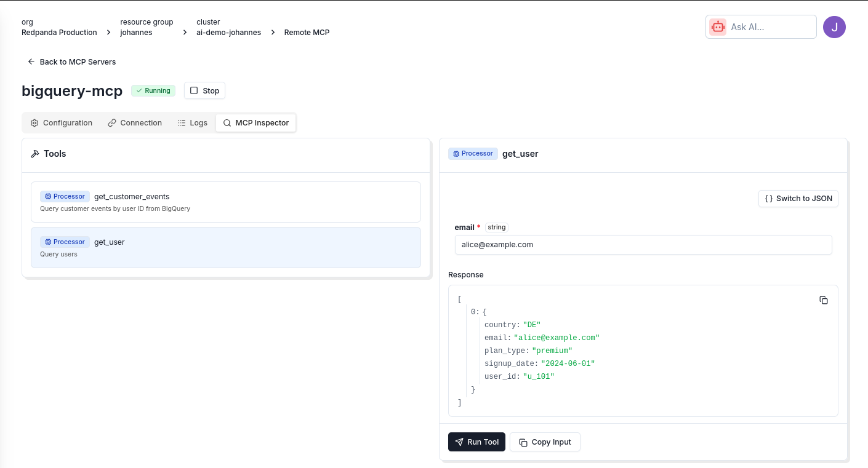Screen dimensions: 868x468
Task: Select the get_user tool in list
Action: coord(226,247)
